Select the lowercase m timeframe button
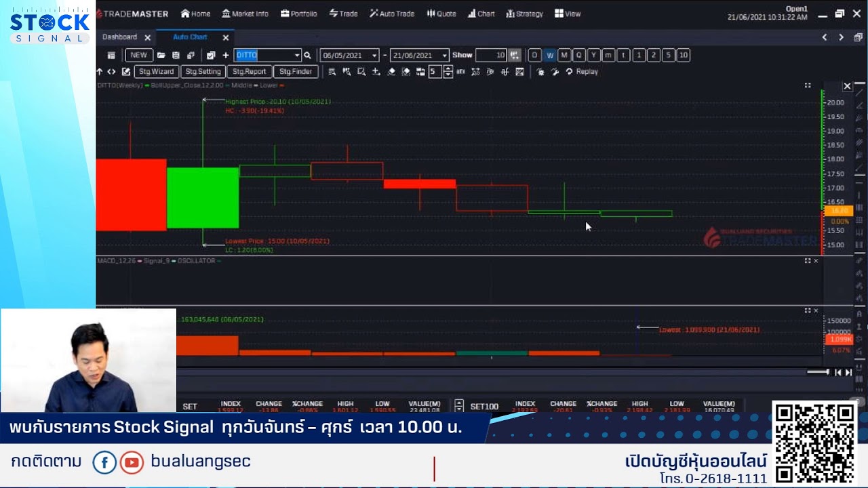 608,56
